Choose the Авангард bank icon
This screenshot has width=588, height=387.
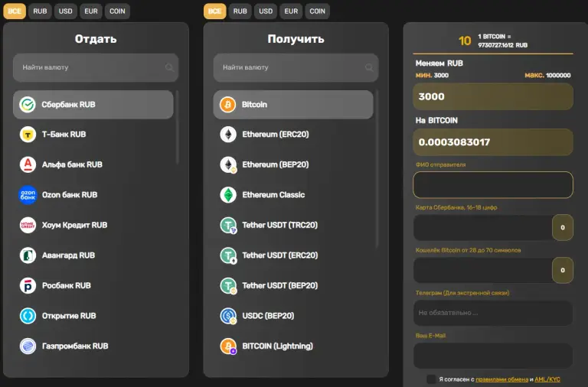point(28,255)
